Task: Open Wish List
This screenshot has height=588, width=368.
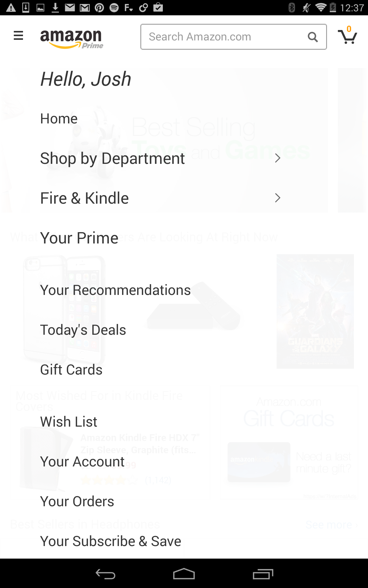Action: pyautogui.click(x=69, y=422)
